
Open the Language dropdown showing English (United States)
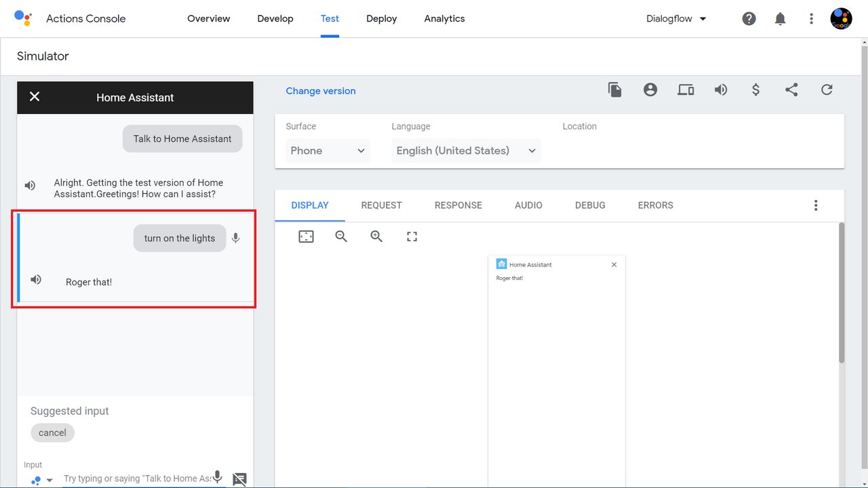point(467,150)
